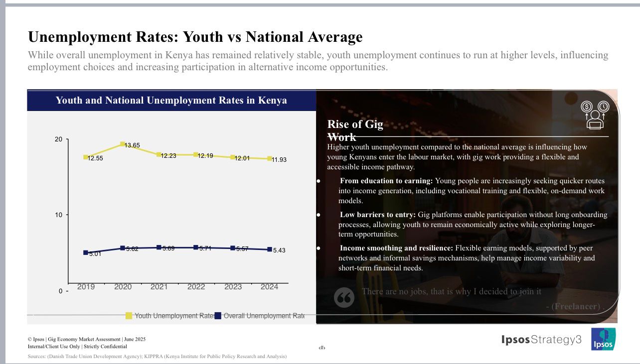Select the 'Rise of Gig Work' heading

coord(355,130)
